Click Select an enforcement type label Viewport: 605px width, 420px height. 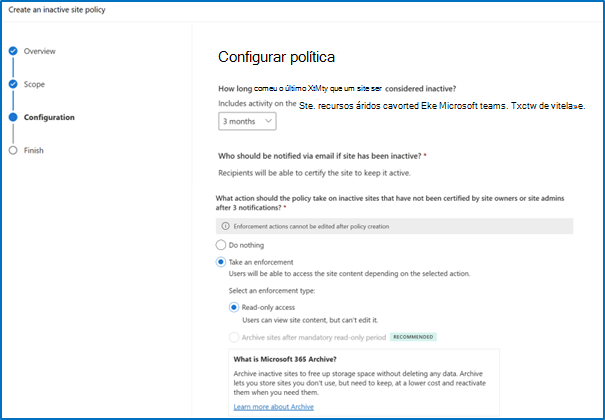[272, 290]
